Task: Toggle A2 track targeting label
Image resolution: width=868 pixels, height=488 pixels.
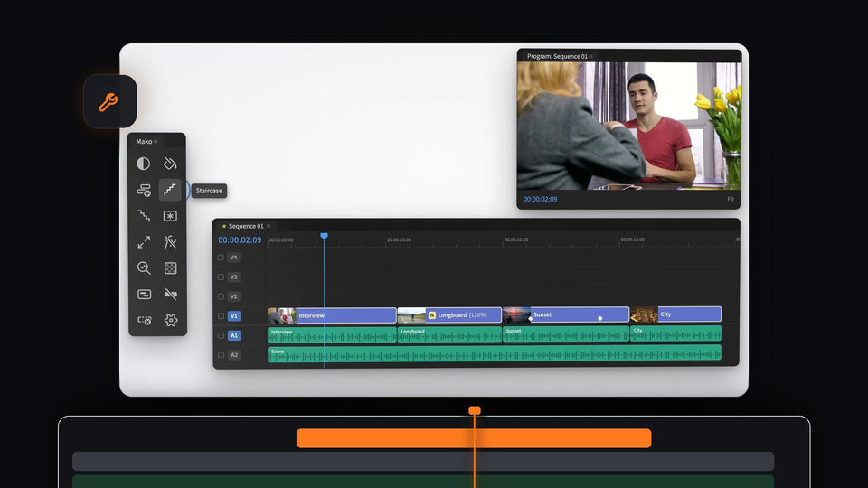Action: (x=233, y=355)
